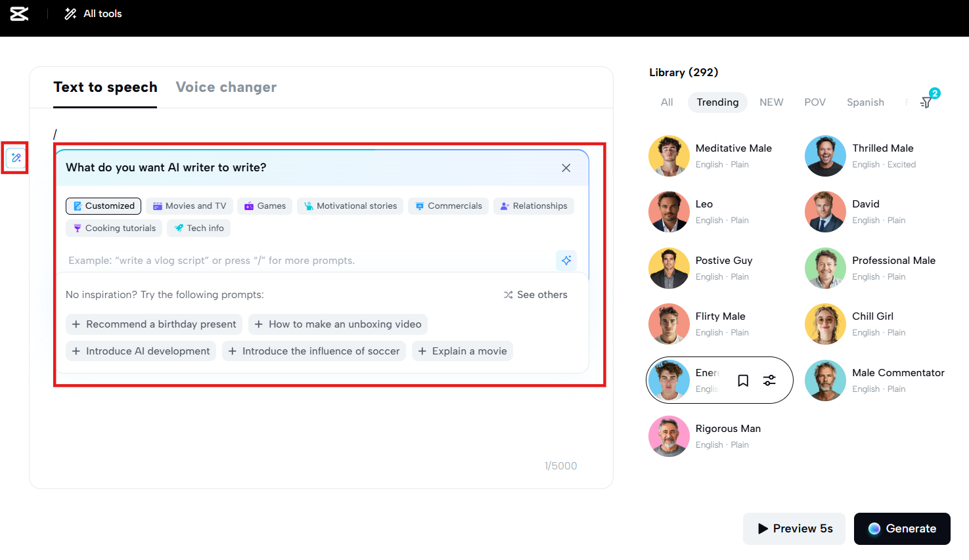
Task: Pick the Games category chip
Action: (265, 206)
